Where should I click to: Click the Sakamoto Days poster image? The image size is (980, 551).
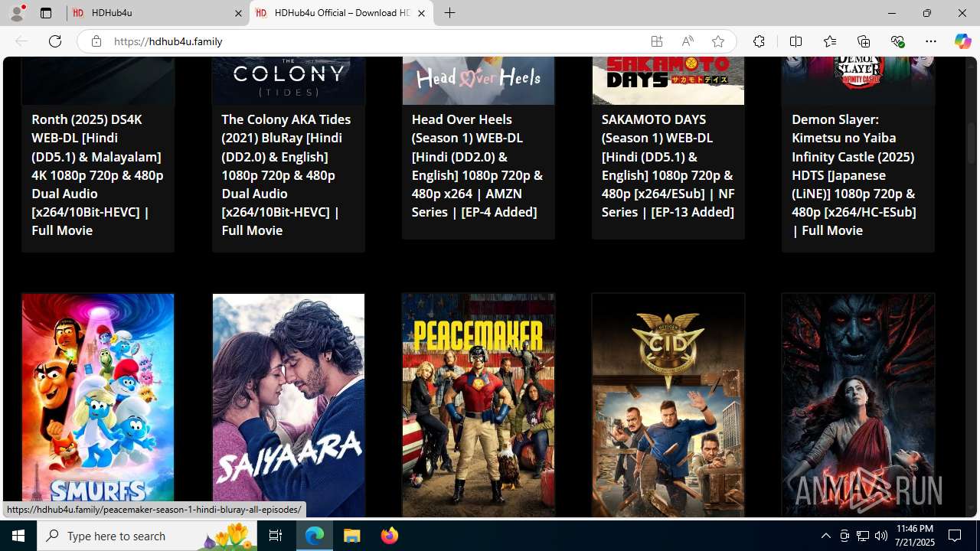pyautogui.click(x=668, y=80)
